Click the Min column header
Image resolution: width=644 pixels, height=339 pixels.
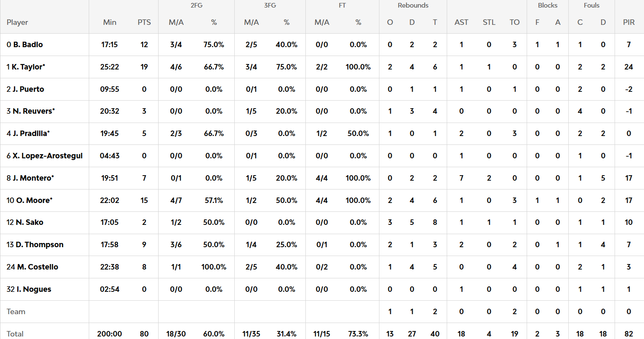[110, 22]
